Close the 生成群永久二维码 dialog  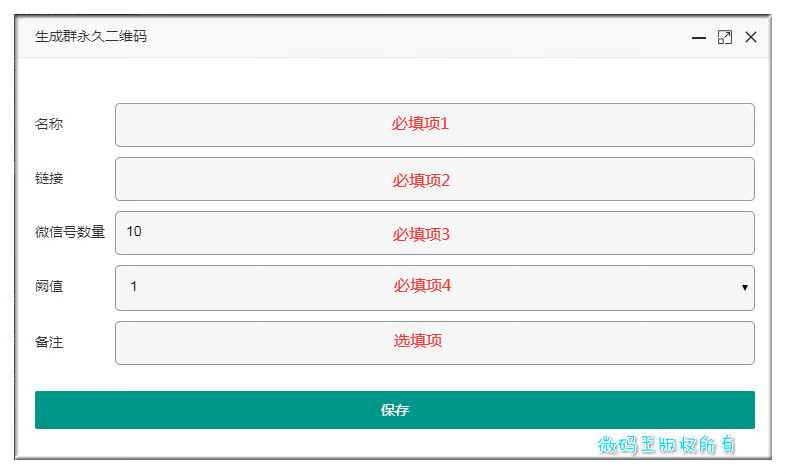[x=751, y=38]
